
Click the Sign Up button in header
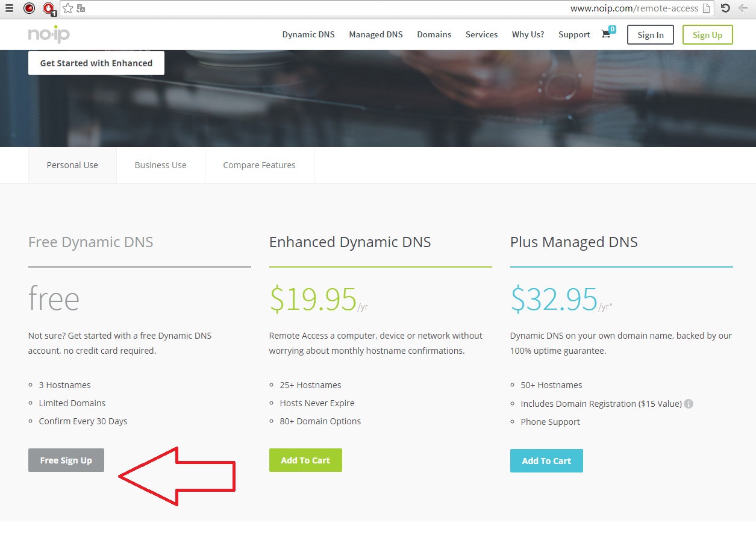(x=707, y=35)
